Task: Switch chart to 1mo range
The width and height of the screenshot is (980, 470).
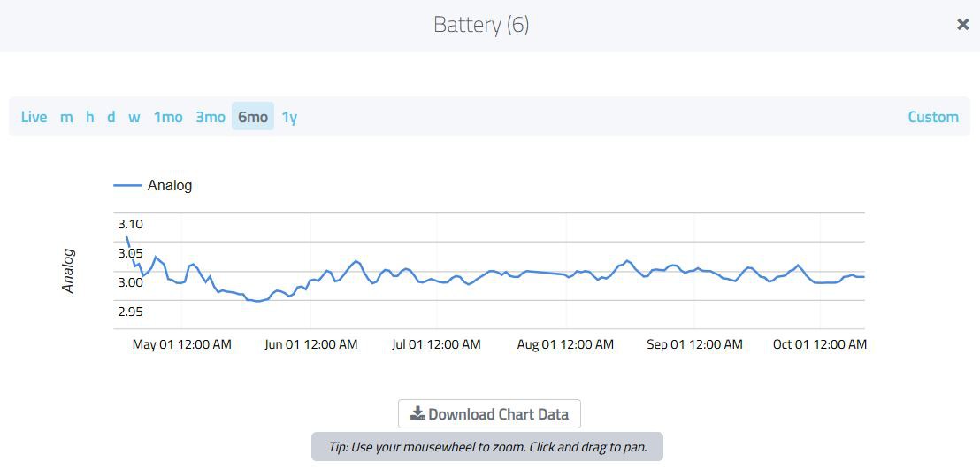Action: 168,117
